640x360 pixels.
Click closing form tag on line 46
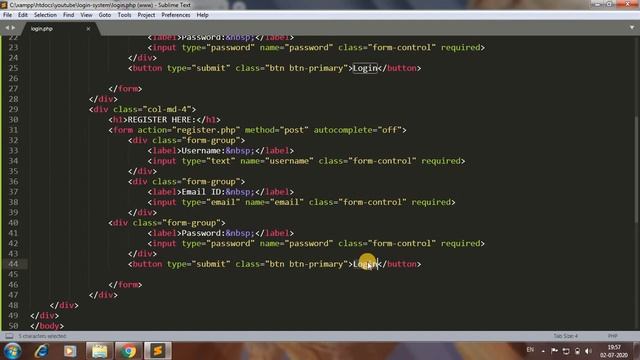[x=125, y=284]
